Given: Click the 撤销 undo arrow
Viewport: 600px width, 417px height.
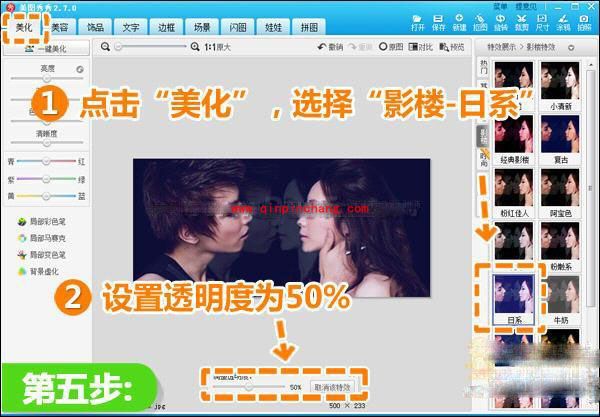Looking at the screenshot, I should coord(330,47).
